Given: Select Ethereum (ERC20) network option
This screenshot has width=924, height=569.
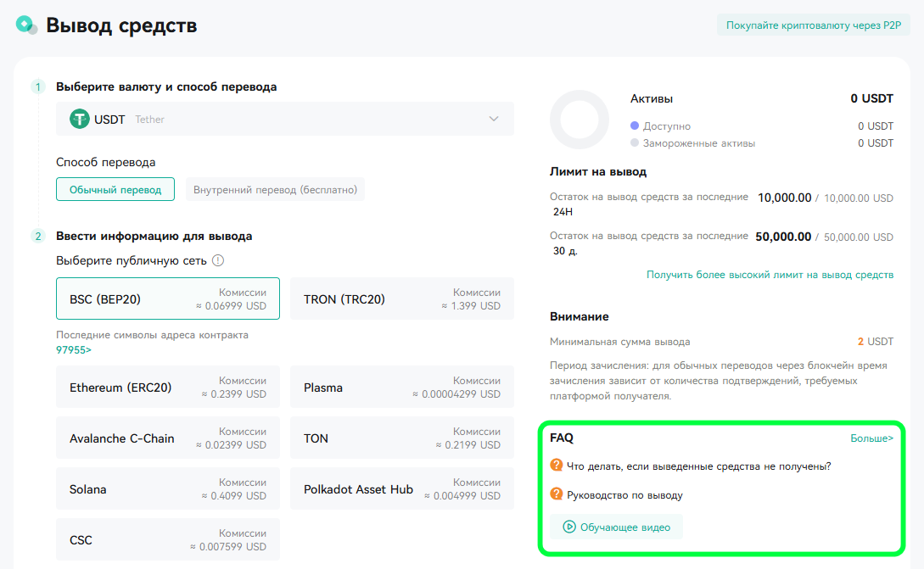Looking at the screenshot, I should (x=168, y=387).
